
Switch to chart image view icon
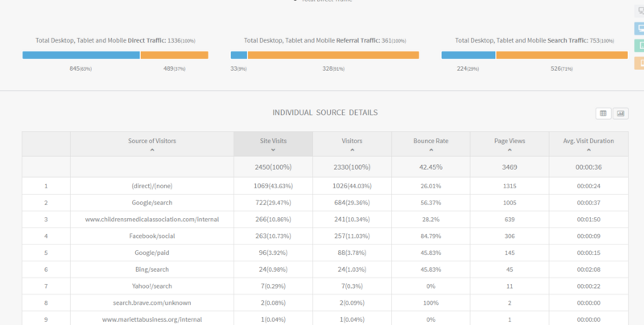[x=621, y=113]
